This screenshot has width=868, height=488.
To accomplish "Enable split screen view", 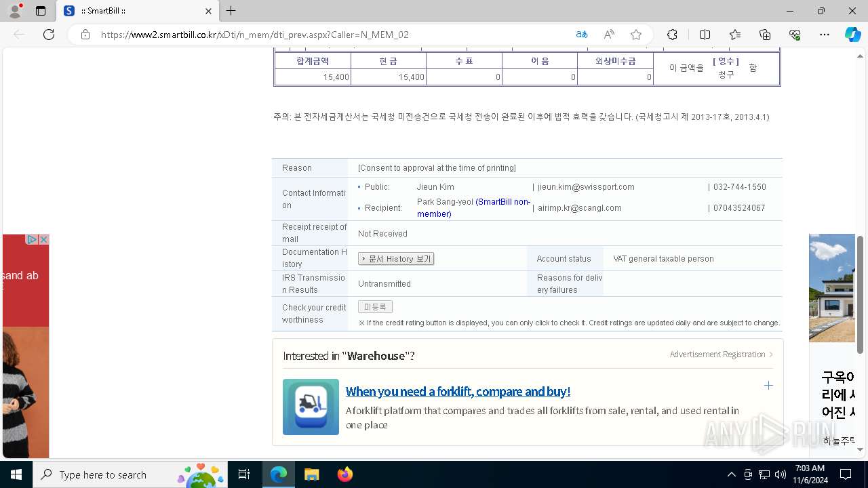I will [x=705, y=35].
